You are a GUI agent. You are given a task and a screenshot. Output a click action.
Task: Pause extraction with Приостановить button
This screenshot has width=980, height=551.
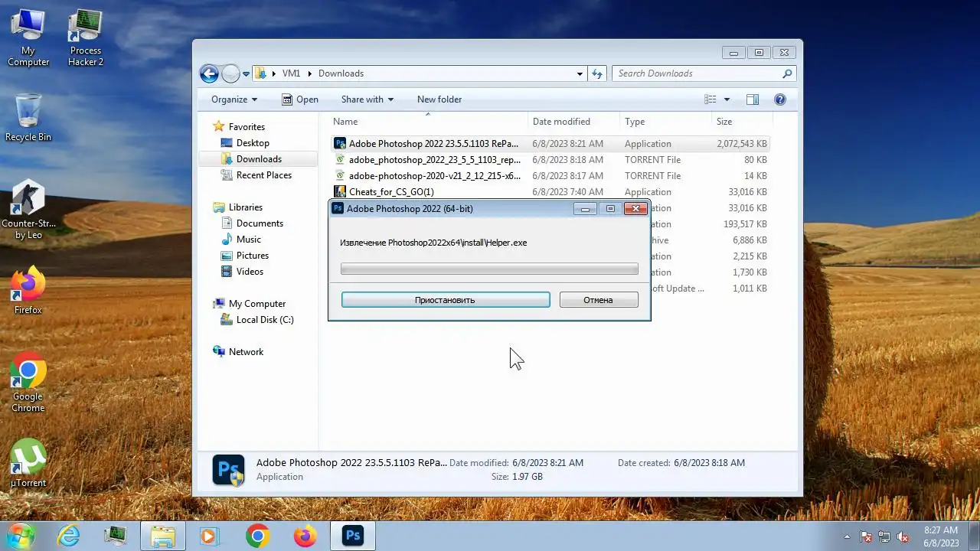tap(446, 300)
